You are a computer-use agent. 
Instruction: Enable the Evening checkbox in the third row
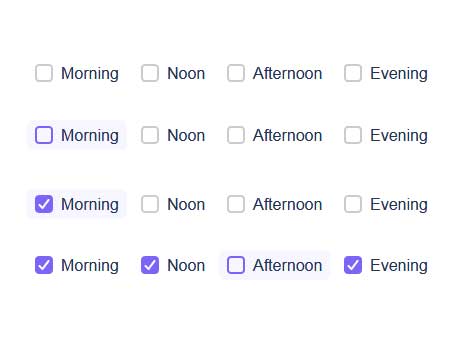click(x=353, y=204)
